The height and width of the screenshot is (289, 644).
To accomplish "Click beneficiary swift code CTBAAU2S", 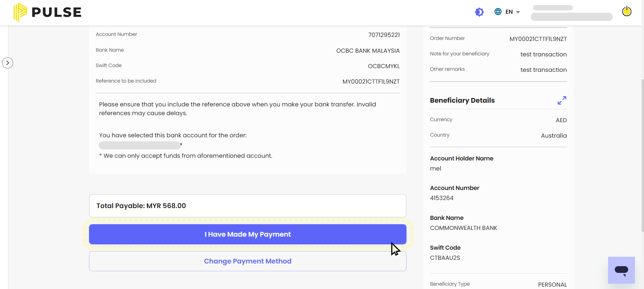I will coord(445,258).
